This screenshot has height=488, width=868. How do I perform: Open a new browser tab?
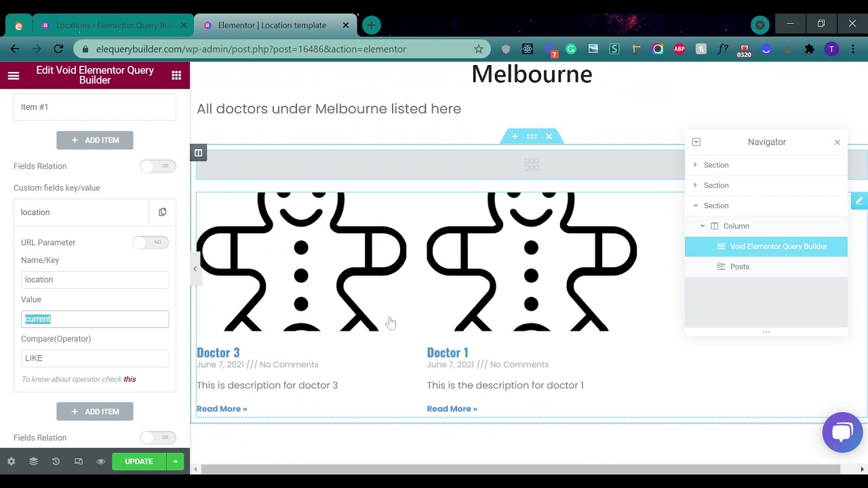coord(371,25)
